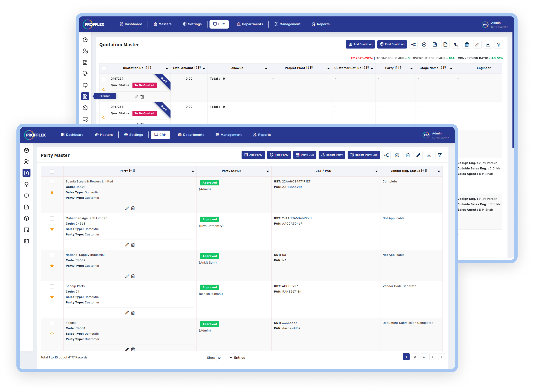Tick checkbox for quotation Q147259
Screen dimensions: 534x392
pyautogui.click(x=104, y=79)
